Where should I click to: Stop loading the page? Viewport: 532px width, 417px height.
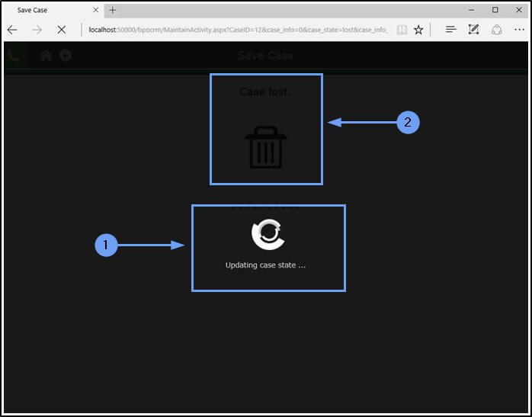[62, 30]
